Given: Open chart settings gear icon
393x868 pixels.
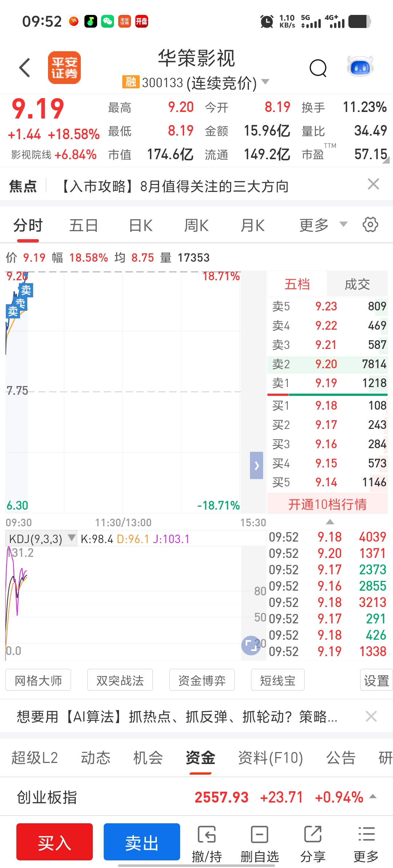Looking at the screenshot, I should [370, 225].
